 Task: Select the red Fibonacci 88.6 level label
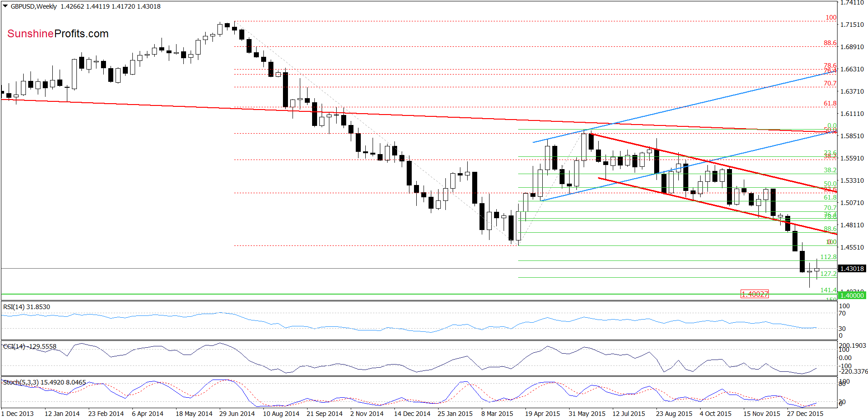pyautogui.click(x=830, y=43)
